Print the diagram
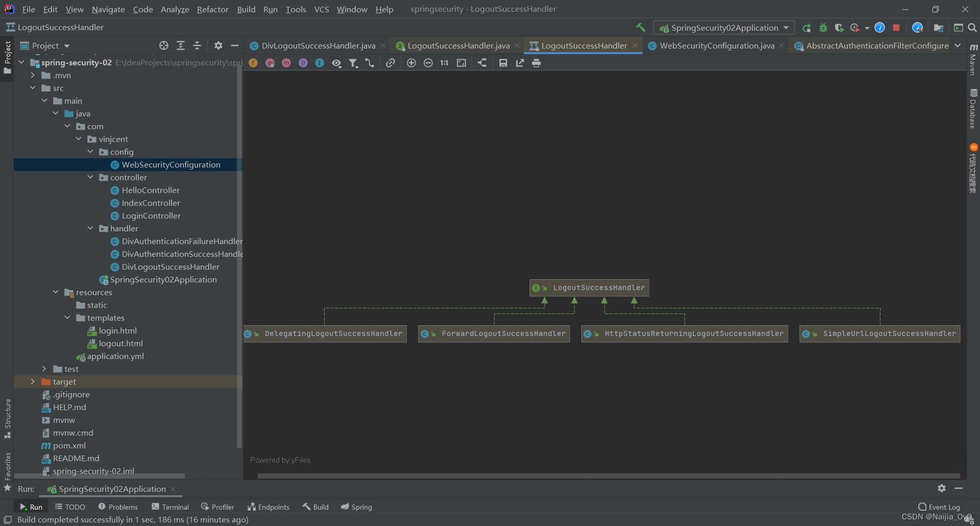Viewport: 980px width, 526px height. (x=536, y=63)
